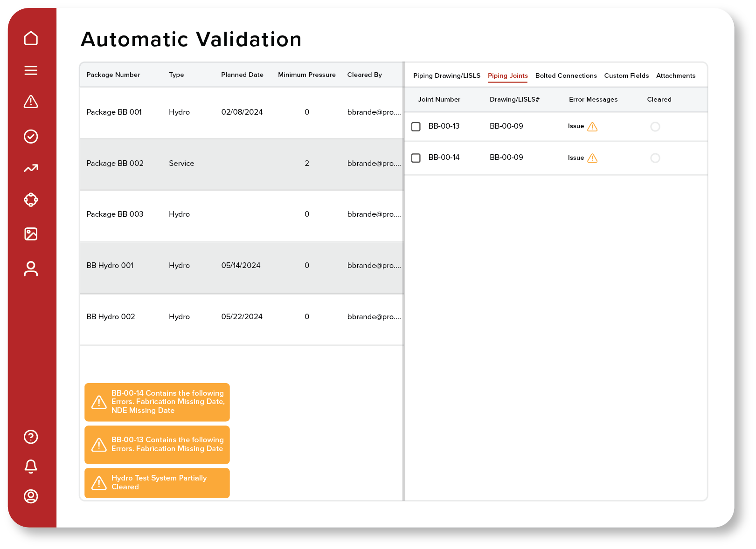Click the help question mark icon
Viewport: 756px width, 549px height.
31,437
